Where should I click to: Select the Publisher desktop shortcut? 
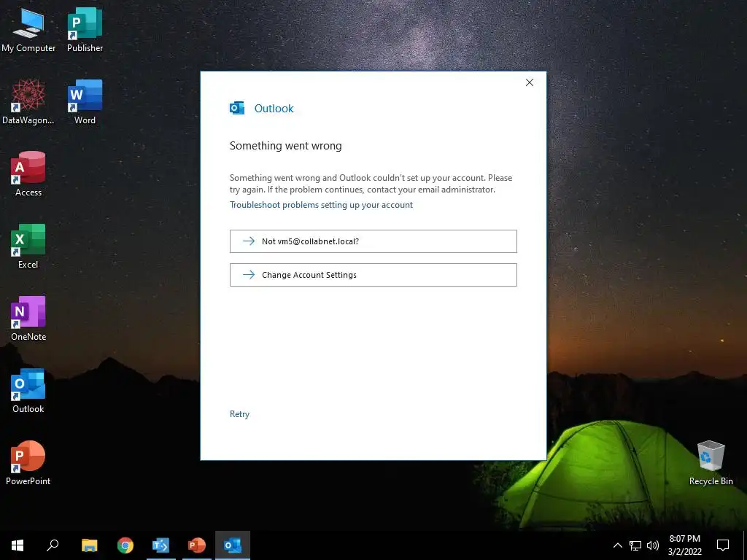[85, 29]
